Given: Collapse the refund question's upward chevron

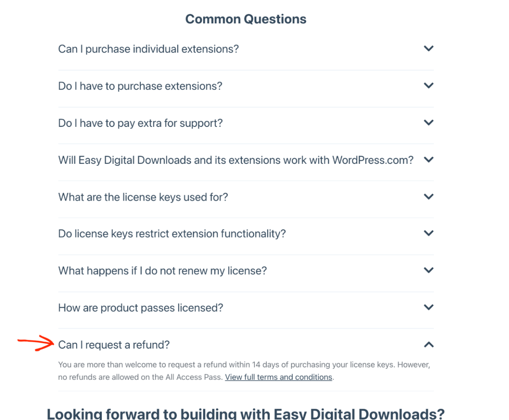Looking at the screenshot, I should tap(428, 344).
